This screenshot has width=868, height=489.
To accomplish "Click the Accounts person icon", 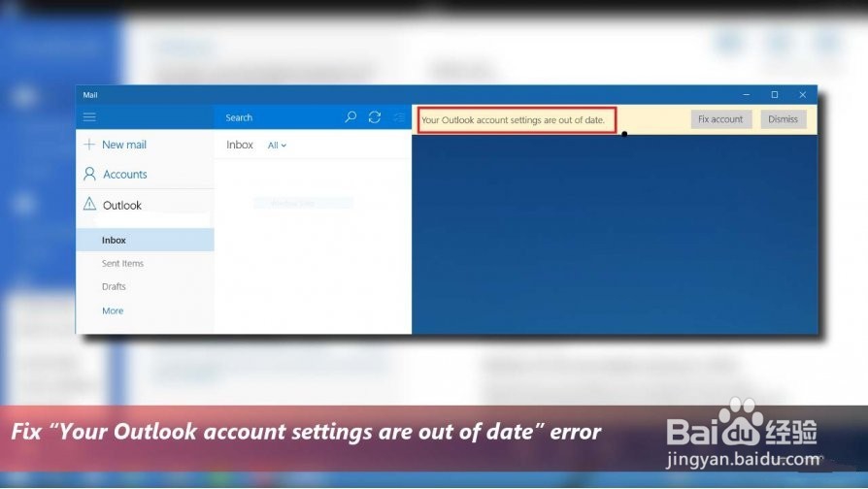I will pyautogui.click(x=89, y=175).
